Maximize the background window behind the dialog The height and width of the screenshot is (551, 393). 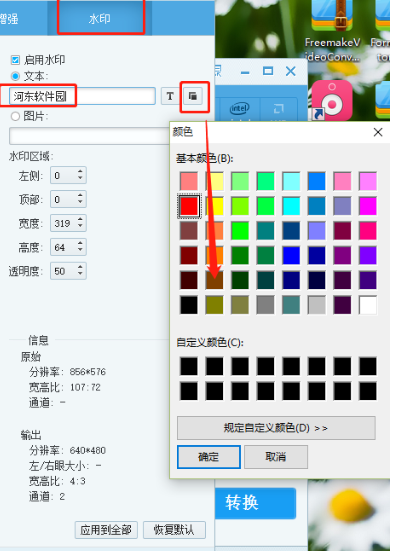tap(268, 71)
